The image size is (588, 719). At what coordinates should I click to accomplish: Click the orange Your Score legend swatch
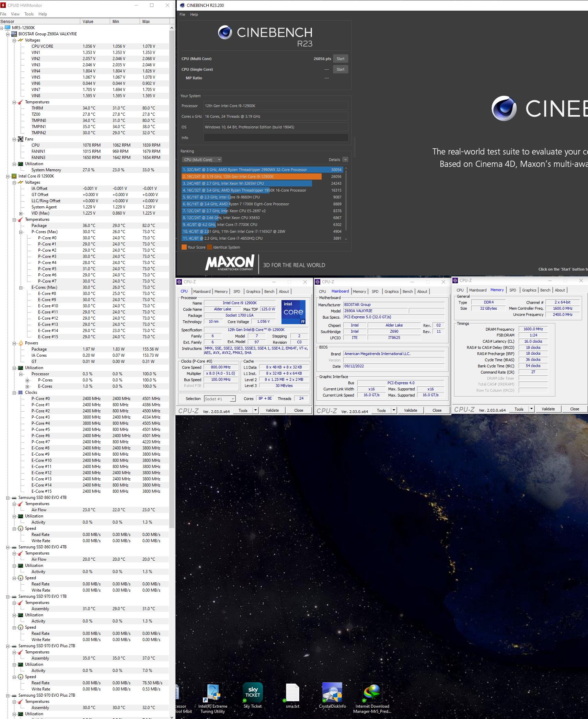tap(184, 247)
